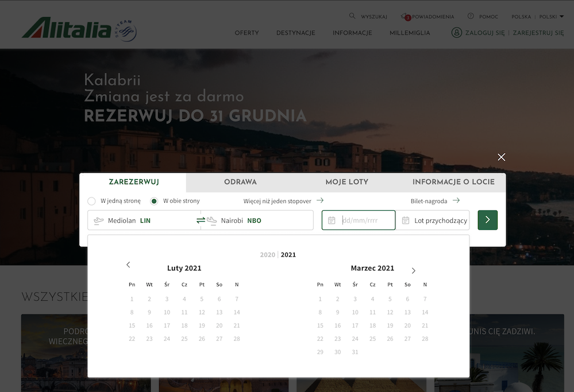Click the arrow next to Więcej niż jeden stopover

click(x=320, y=200)
